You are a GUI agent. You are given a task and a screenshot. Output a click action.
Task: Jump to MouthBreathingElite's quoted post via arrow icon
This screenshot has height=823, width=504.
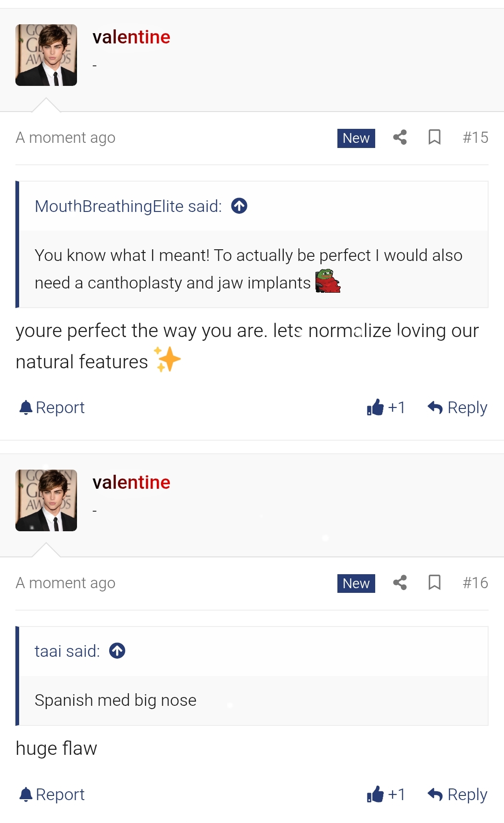[x=239, y=205]
